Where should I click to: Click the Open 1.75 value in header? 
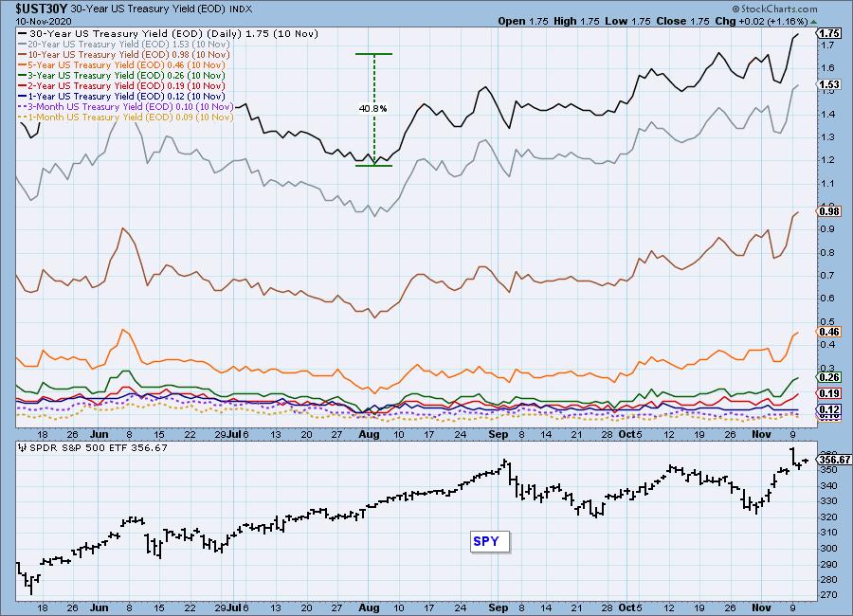point(523,21)
